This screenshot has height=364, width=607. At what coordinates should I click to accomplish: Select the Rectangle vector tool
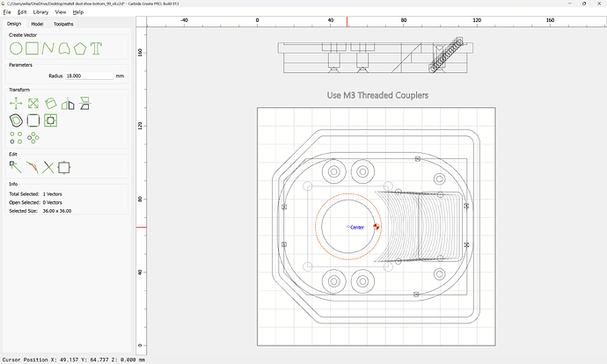[x=33, y=48]
